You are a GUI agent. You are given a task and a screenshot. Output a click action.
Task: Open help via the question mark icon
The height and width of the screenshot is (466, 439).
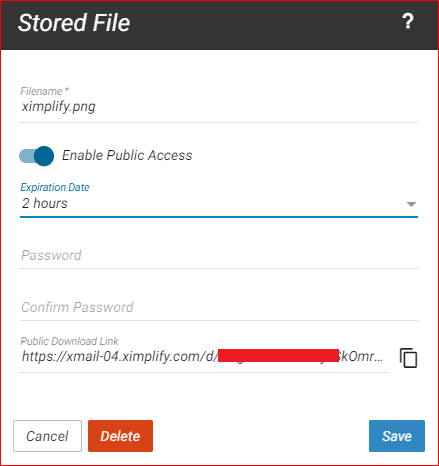pyautogui.click(x=407, y=21)
